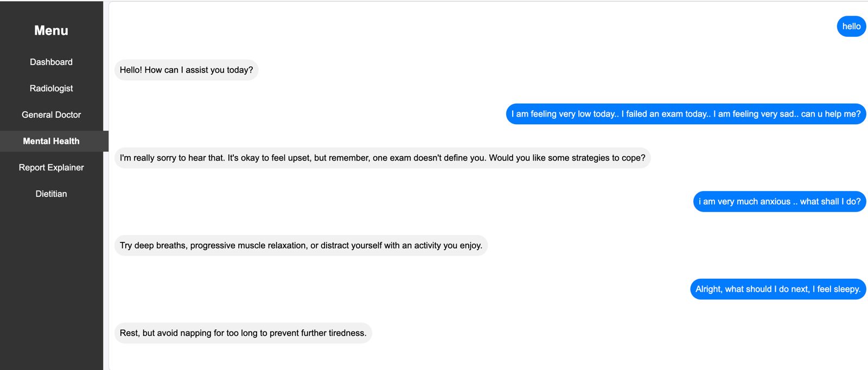Click the active Mental Health menu item
The width and height of the screenshot is (868, 370).
[x=51, y=141]
